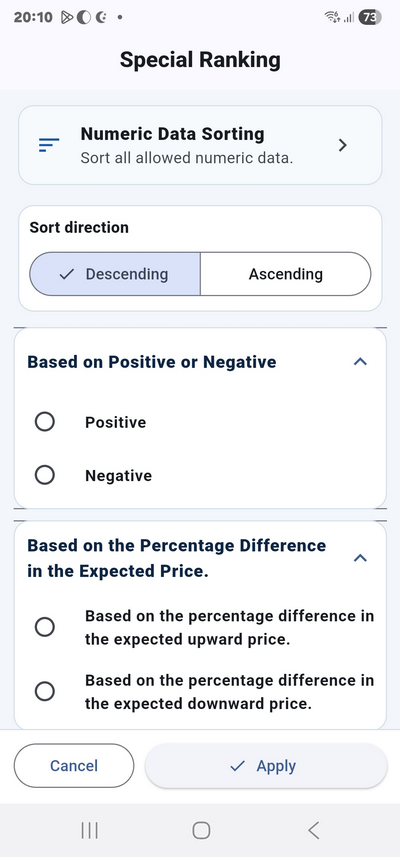This screenshot has height=857, width=400.
Task: Select the Negative radio option
Action: tap(44, 475)
